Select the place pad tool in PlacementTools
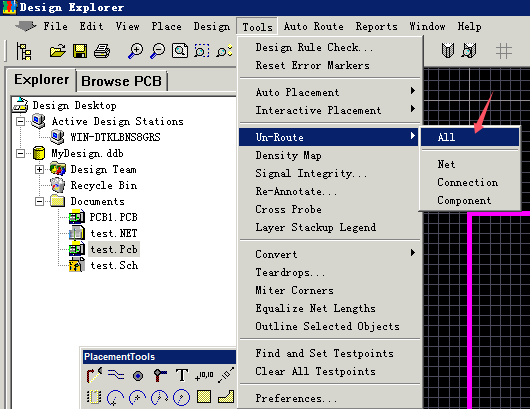The width and height of the screenshot is (530, 409). pos(138,376)
